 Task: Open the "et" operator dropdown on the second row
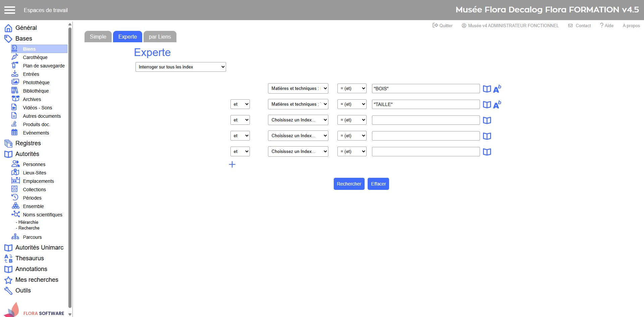coord(240,104)
